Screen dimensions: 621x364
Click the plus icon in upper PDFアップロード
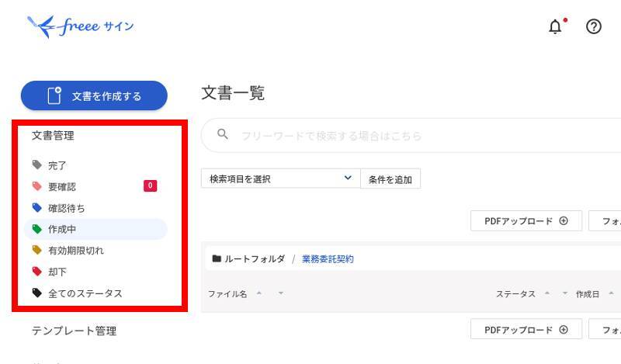point(564,220)
